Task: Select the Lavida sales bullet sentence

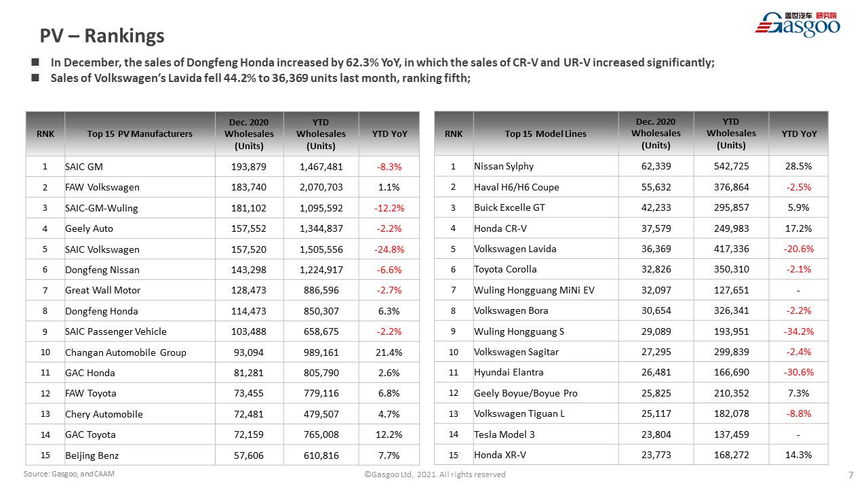Action: [260, 77]
